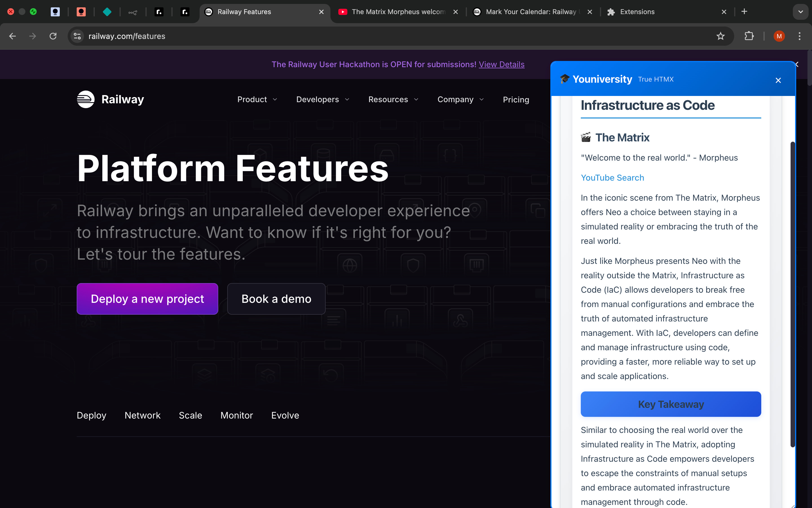Click the Deploy a new project button
812x508 pixels.
point(147,299)
